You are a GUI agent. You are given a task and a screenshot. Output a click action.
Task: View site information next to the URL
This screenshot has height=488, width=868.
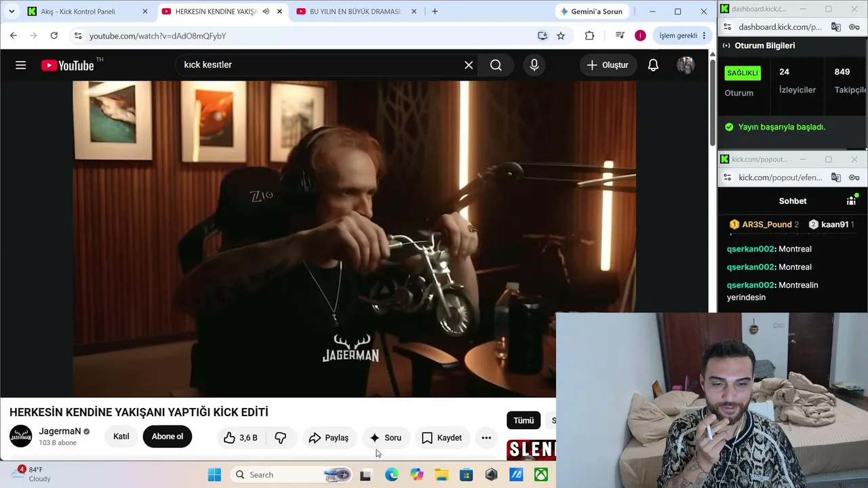click(x=78, y=36)
